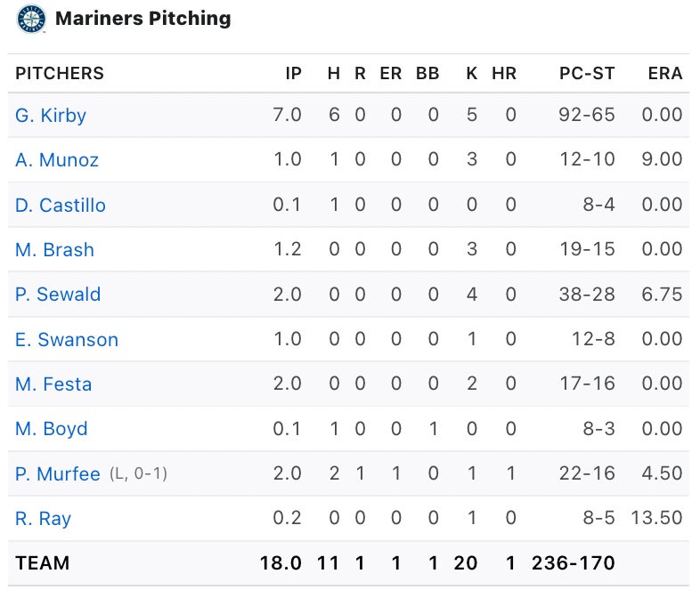The height and width of the screenshot is (598, 700).
Task: View M. Brash player profile
Action: click(x=54, y=250)
